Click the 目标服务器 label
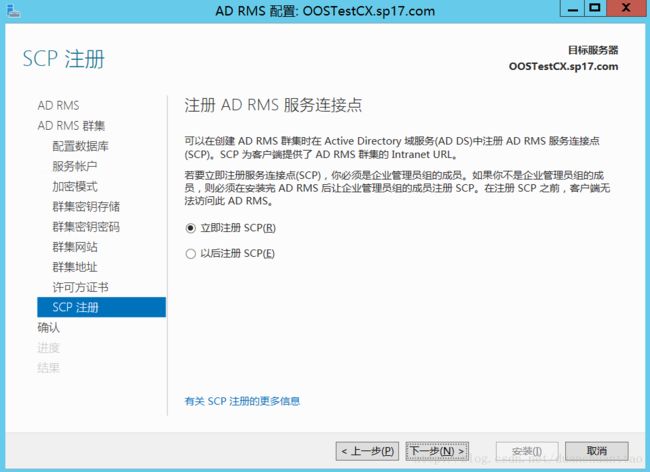 tap(593, 50)
